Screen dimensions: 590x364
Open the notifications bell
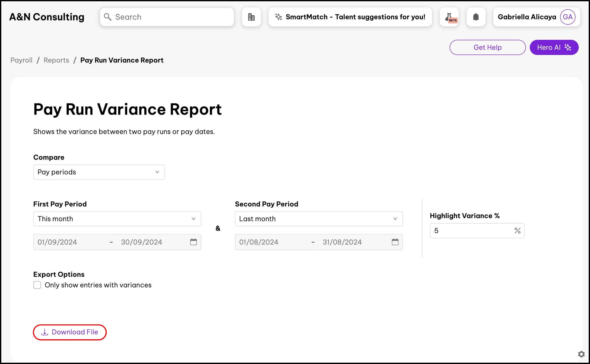476,17
